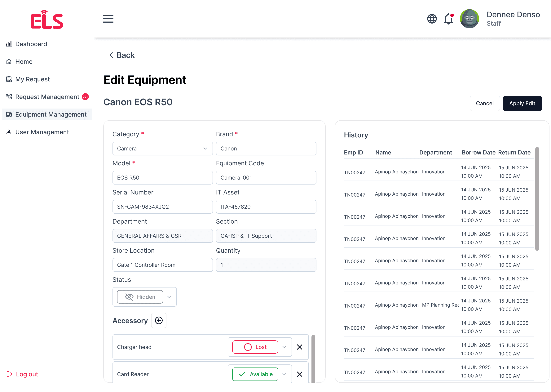Click the Canon EOS R50 heading
The width and height of the screenshot is (551, 392).
click(138, 102)
